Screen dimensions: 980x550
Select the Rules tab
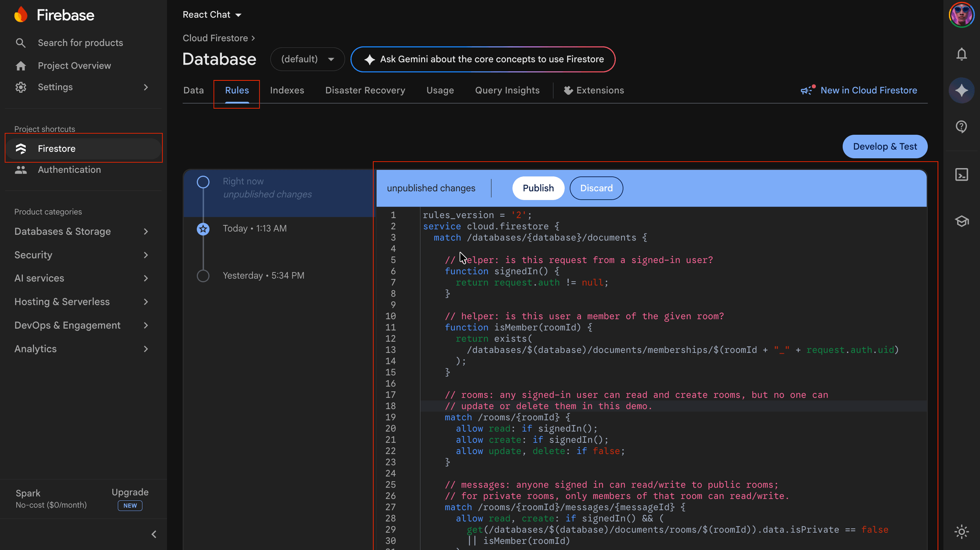pos(237,90)
